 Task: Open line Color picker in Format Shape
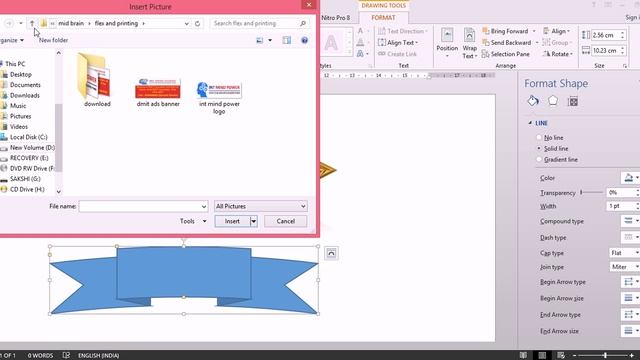pos(631,178)
